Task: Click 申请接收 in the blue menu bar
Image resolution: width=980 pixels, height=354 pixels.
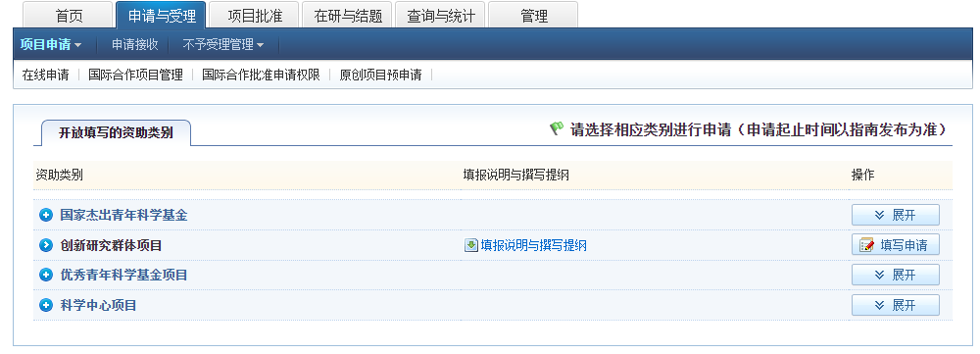Action: pos(135,44)
